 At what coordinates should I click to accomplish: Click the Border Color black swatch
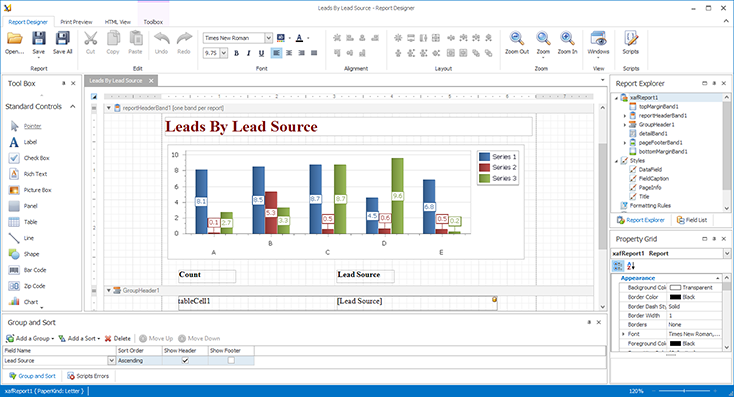tap(675, 297)
